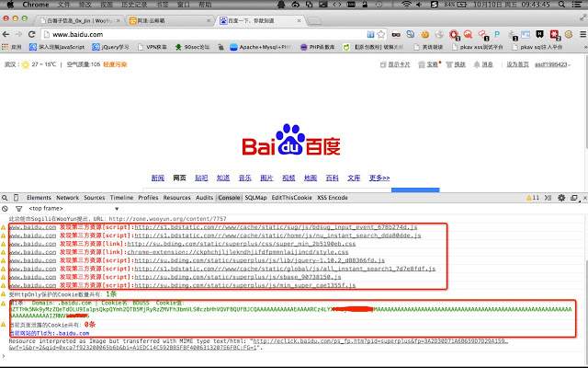Open the asdf1996423 account dropdown
The width and height of the screenshot is (588, 368).
point(553,64)
